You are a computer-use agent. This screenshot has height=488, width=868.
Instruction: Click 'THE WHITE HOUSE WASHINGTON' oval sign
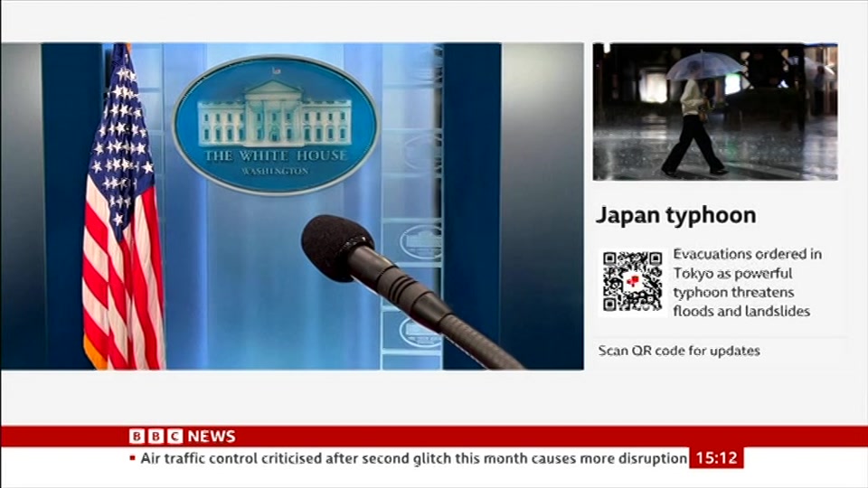click(x=275, y=124)
